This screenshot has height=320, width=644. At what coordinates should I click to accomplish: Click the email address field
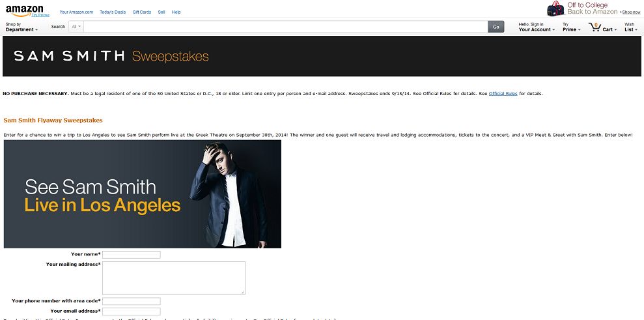(x=132, y=312)
